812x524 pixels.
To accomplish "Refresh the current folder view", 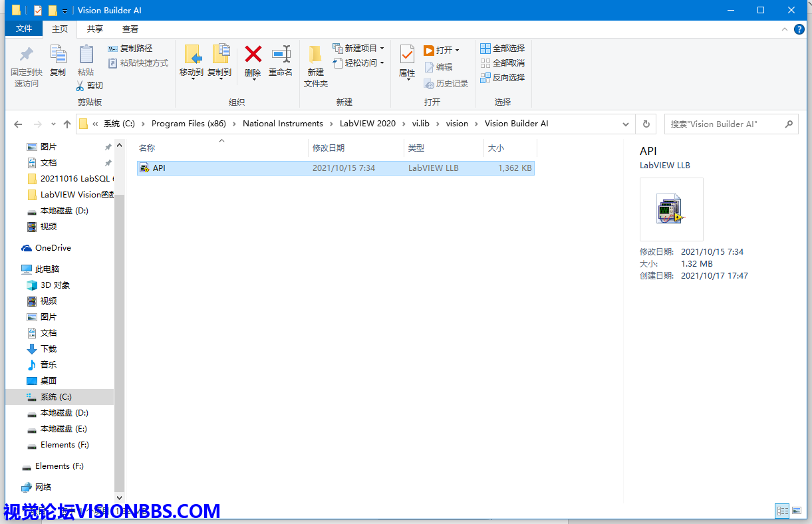I will pyautogui.click(x=645, y=124).
